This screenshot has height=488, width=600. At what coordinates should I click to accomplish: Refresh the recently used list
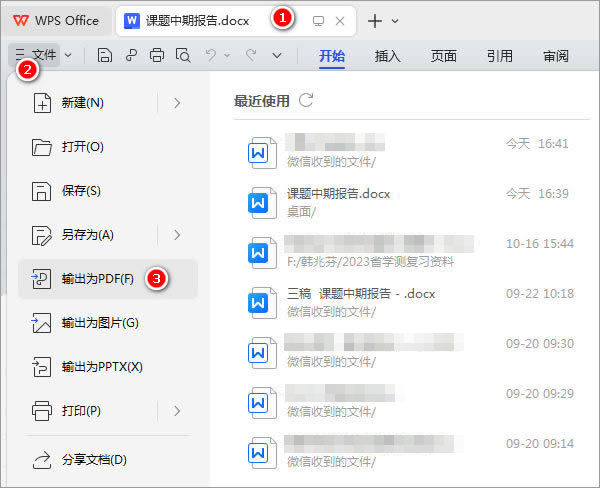(307, 100)
